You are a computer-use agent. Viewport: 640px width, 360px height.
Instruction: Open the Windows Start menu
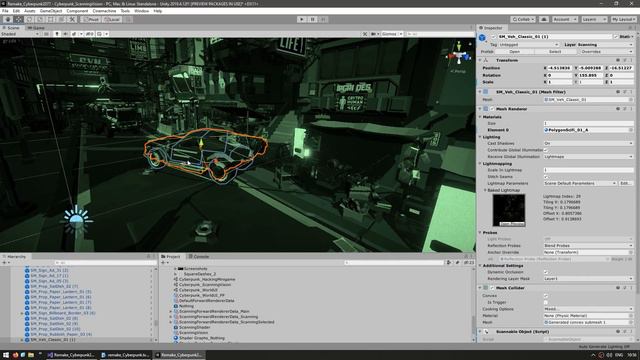pos(6,355)
